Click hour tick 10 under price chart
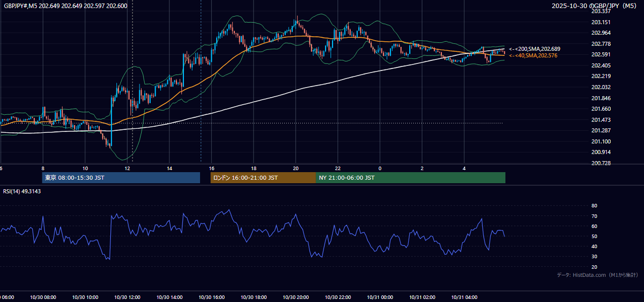This screenshot has width=644, height=302. [85, 168]
